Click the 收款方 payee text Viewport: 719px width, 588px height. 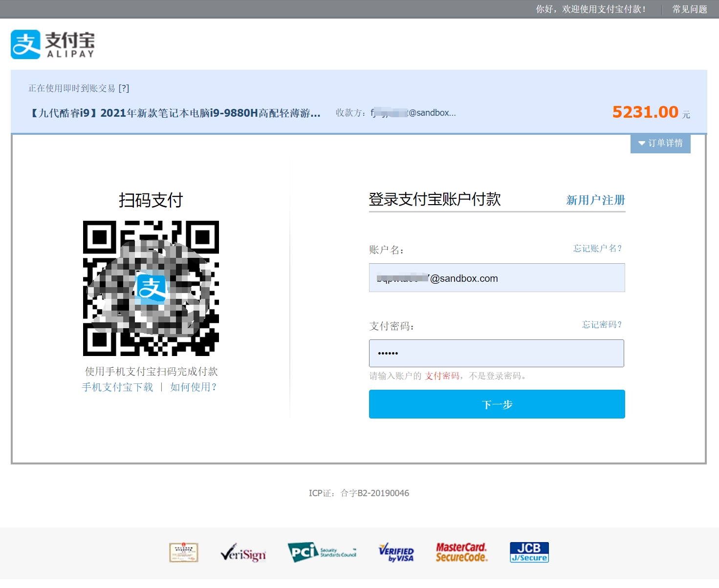[x=396, y=113]
